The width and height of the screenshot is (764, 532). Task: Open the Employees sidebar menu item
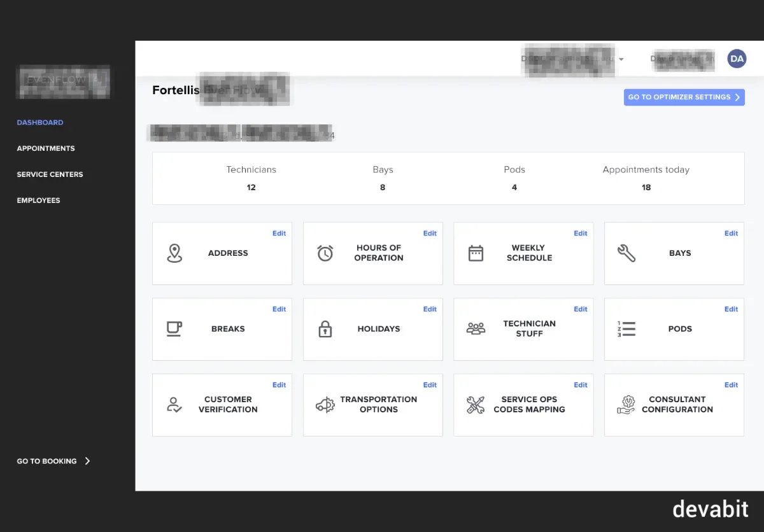tap(38, 200)
